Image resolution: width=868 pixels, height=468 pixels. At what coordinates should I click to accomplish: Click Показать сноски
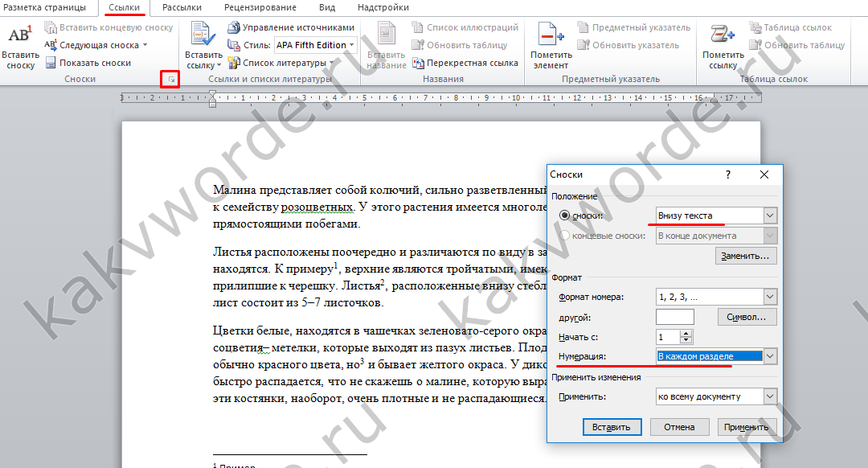(88, 63)
